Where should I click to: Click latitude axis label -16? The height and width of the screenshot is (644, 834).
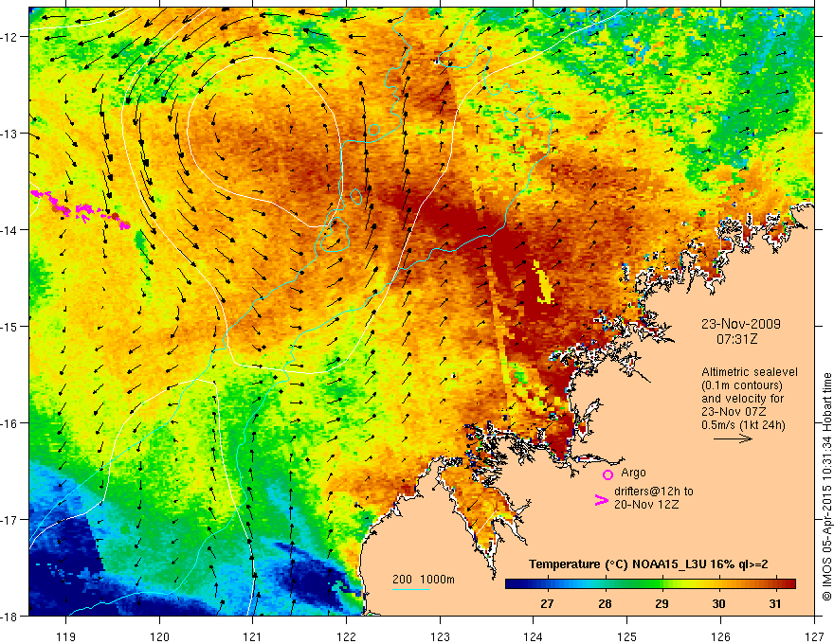point(9,423)
